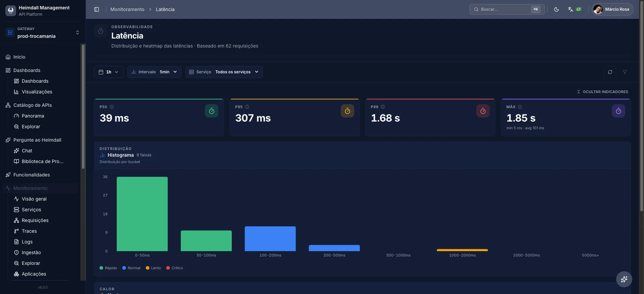Image resolution: width=644 pixels, height=294 pixels.
Task: Click the Logs document icon
Action: coord(16,242)
